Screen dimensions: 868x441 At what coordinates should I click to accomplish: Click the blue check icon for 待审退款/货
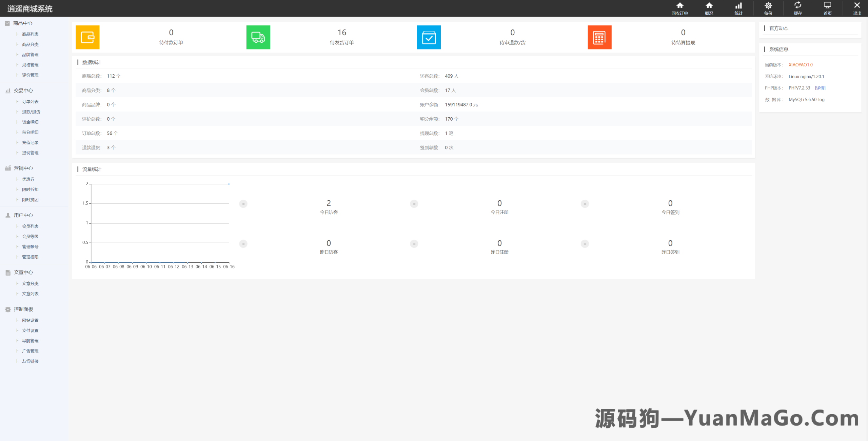[x=429, y=37]
